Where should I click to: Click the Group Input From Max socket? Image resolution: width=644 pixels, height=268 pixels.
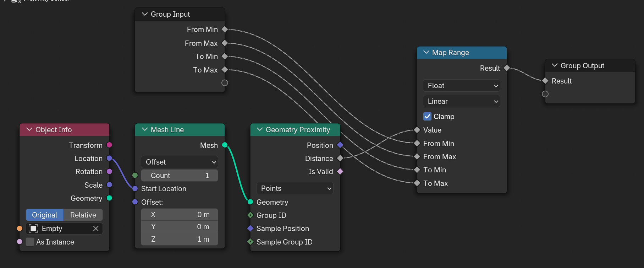pyautogui.click(x=225, y=43)
